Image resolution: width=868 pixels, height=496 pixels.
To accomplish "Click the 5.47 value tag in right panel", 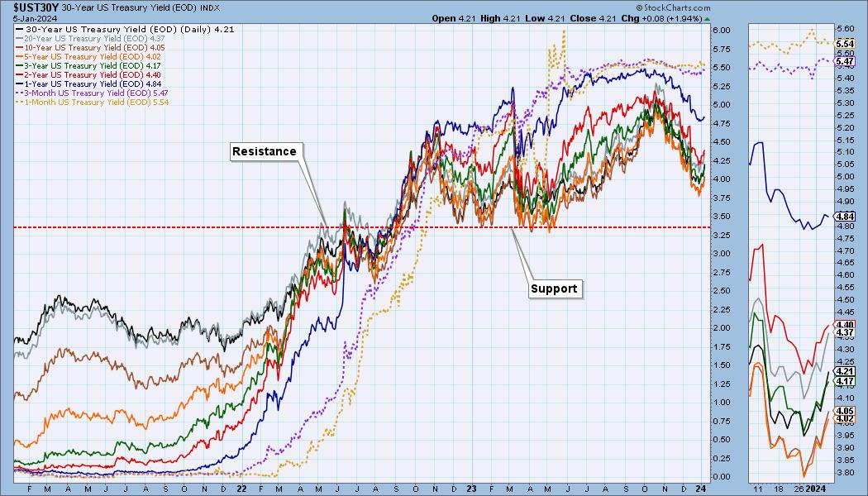I will pos(845,61).
